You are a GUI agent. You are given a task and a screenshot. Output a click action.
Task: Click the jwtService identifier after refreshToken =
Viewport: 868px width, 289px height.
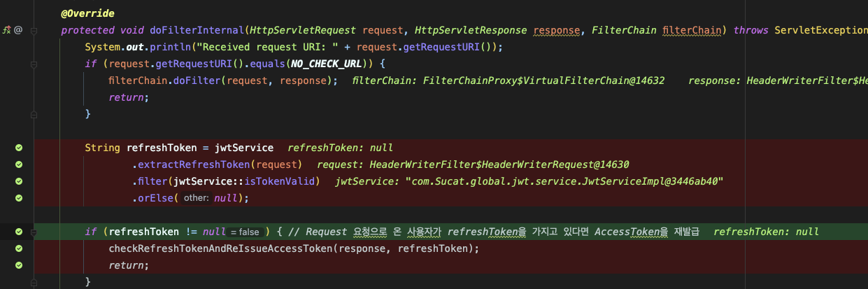(244, 148)
